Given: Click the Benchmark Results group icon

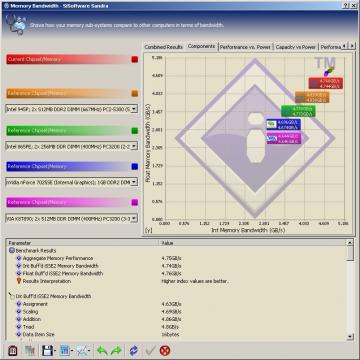Looking at the screenshot, I should pyautogui.click(x=12, y=250).
